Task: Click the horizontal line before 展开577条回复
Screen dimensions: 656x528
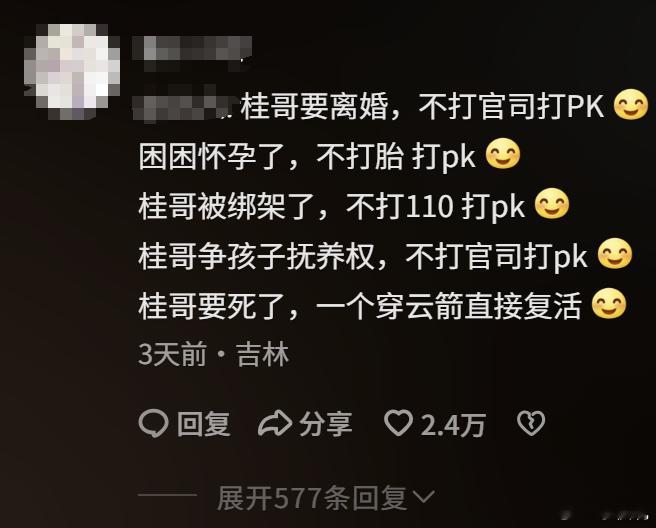Action: pyautogui.click(x=167, y=495)
